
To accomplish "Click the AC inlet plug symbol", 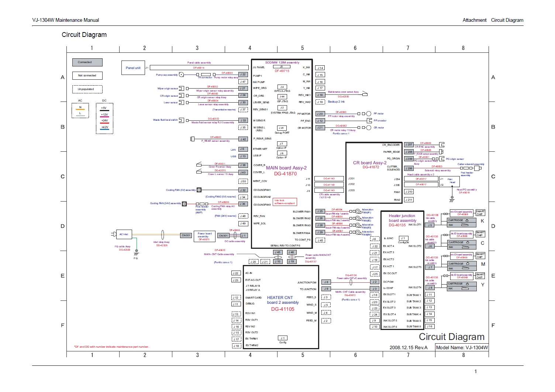I will coord(114,234).
